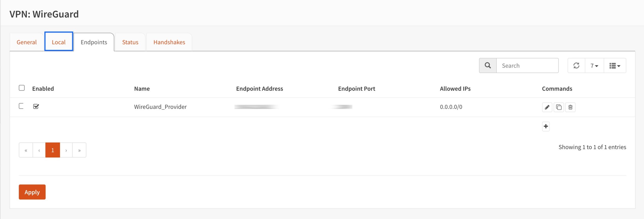The height and width of the screenshot is (219, 644).
Task: Open the rows-per-page dropdown showing 7
Action: point(594,66)
